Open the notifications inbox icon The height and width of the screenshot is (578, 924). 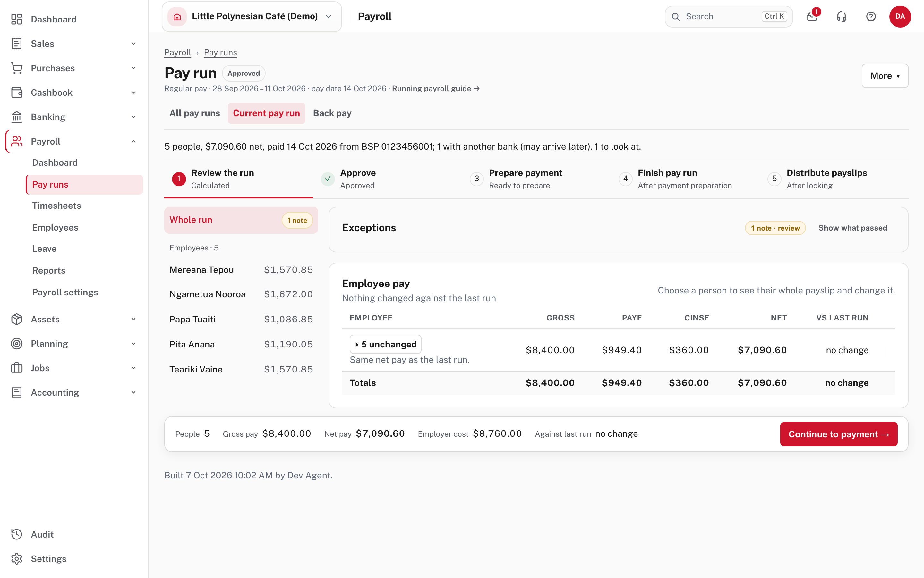[x=812, y=16]
